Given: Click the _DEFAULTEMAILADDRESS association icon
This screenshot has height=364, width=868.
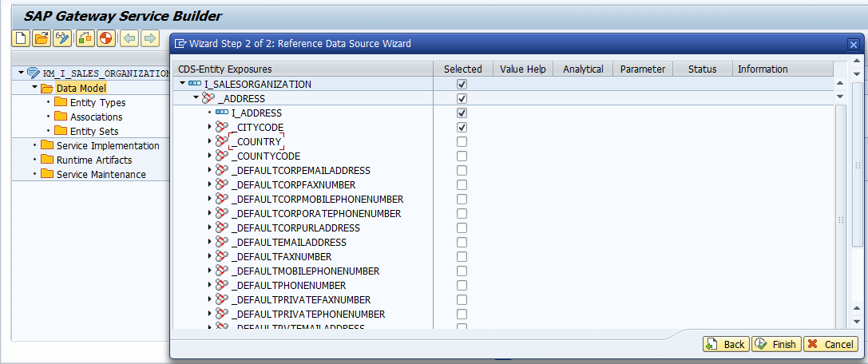Looking at the screenshot, I should 222,243.
